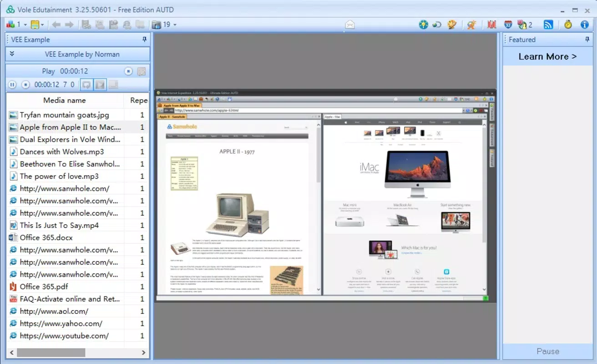Click the blue RSS feed icon
This screenshot has height=364, width=597.
pos(548,25)
